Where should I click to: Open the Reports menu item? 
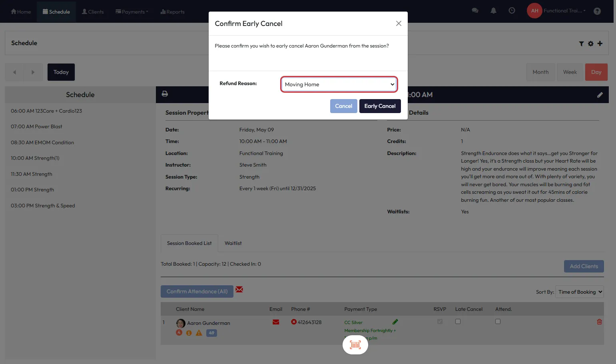click(x=172, y=12)
